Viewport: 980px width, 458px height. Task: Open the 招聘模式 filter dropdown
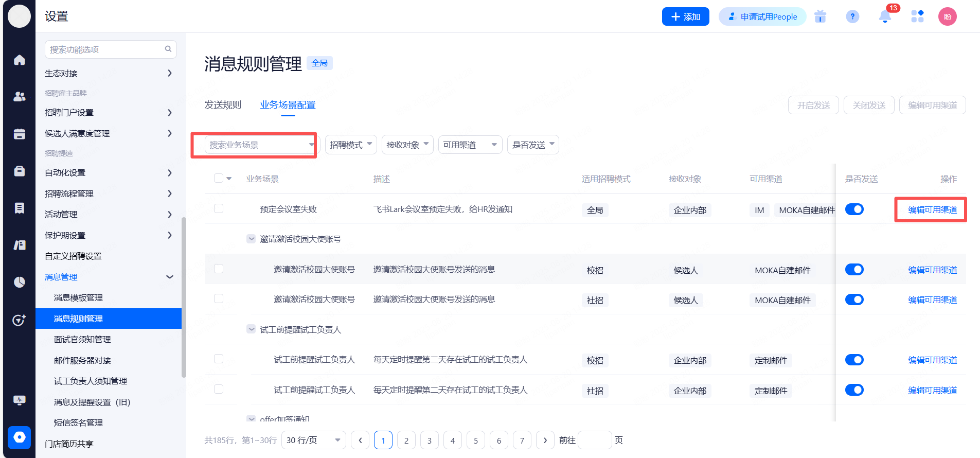coord(351,145)
